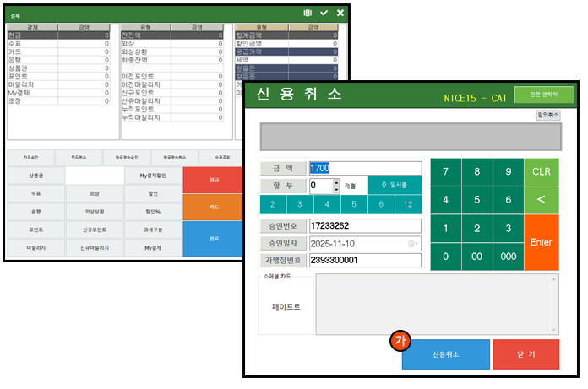Select the 누적마일리지 row in balance table

(172, 117)
